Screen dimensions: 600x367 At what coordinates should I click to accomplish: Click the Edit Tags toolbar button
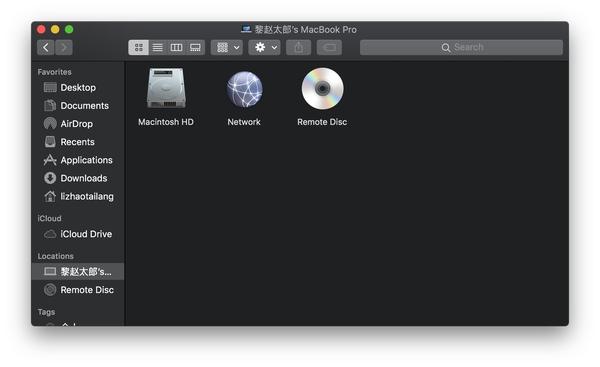[329, 47]
